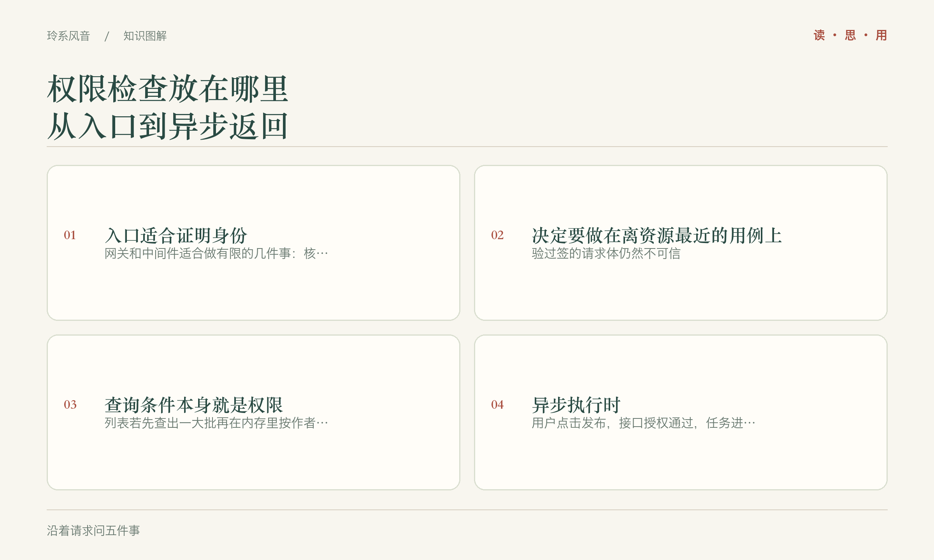This screenshot has height=560, width=934.
Task: Select the heading 查询条件本身就是权限
Action: (x=193, y=405)
